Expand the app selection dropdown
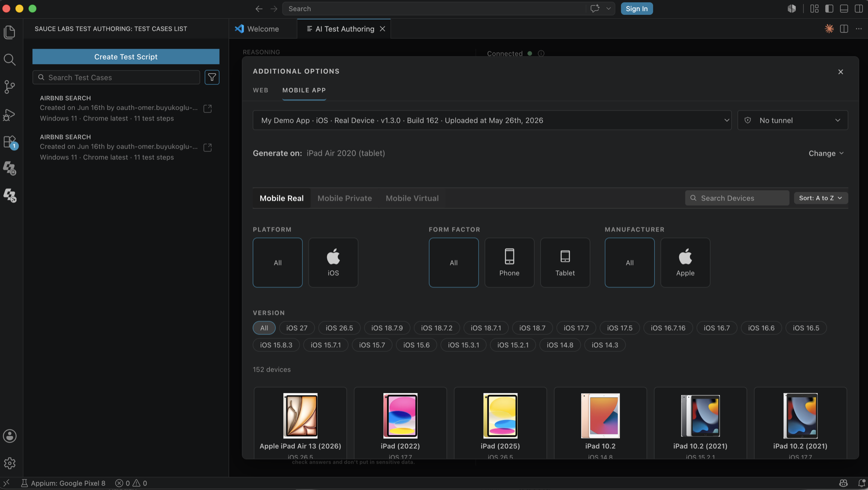Viewport: 868px width, 490px height. tap(492, 120)
